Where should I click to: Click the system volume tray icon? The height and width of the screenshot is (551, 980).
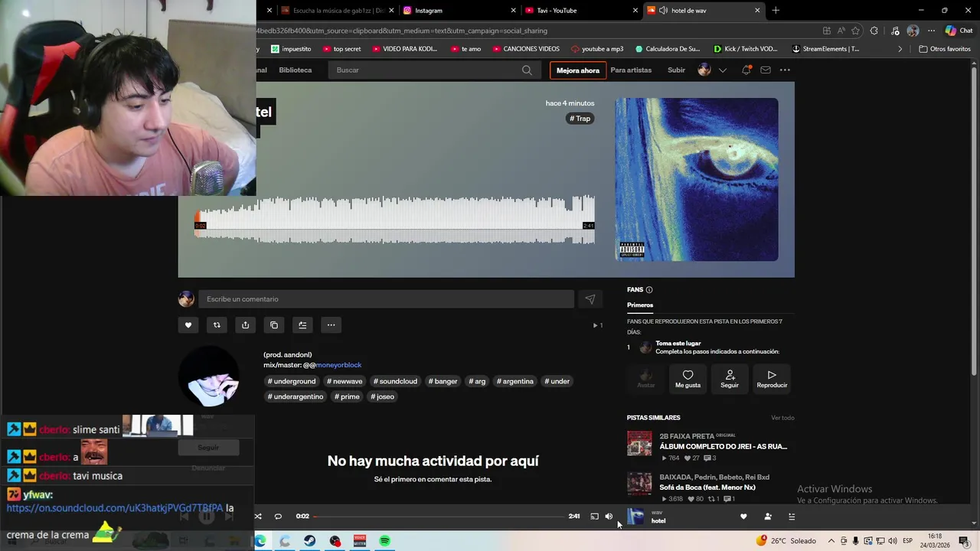(893, 541)
